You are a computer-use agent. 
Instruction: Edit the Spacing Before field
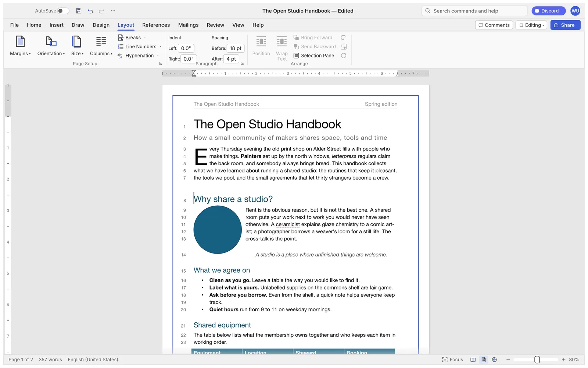coord(236,48)
